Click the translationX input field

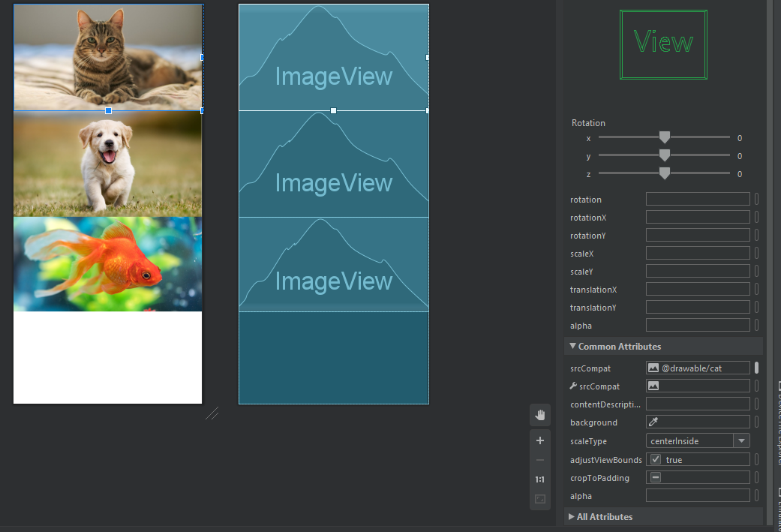tap(698, 290)
